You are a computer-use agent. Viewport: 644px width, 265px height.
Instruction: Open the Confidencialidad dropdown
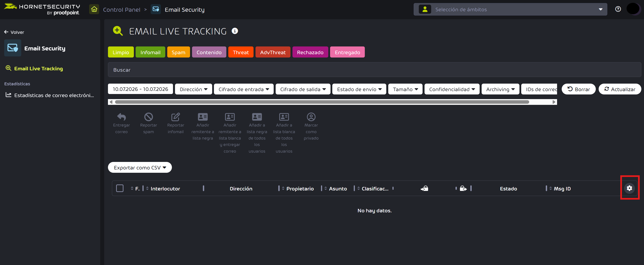pyautogui.click(x=452, y=89)
